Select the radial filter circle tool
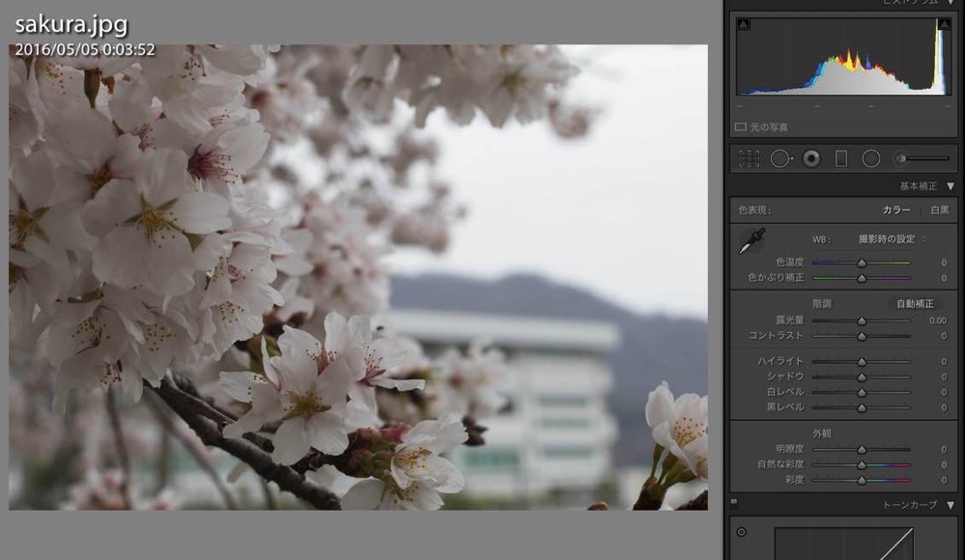The image size is (965, 560). (x=871, y=158)
